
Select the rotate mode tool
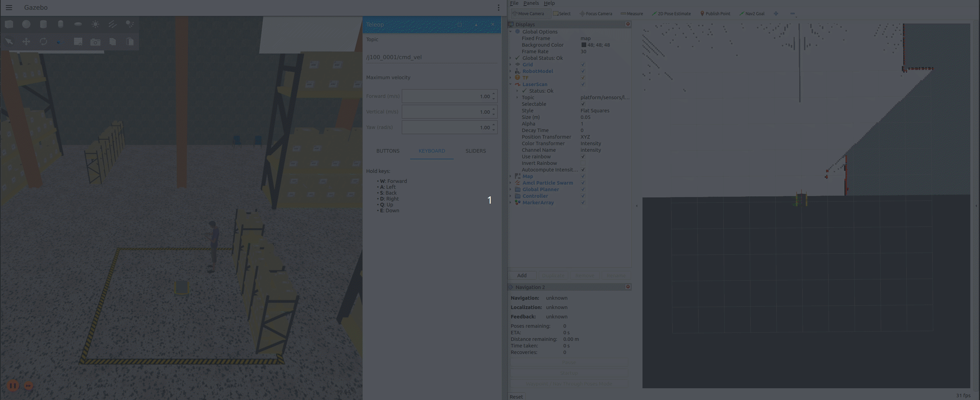tap(43, 41)
